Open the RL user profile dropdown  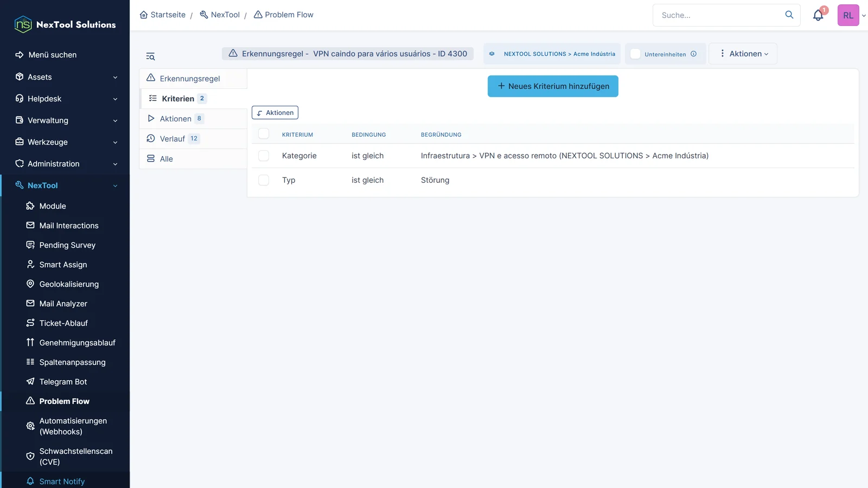pyautogui.click(x=852, y=15)
